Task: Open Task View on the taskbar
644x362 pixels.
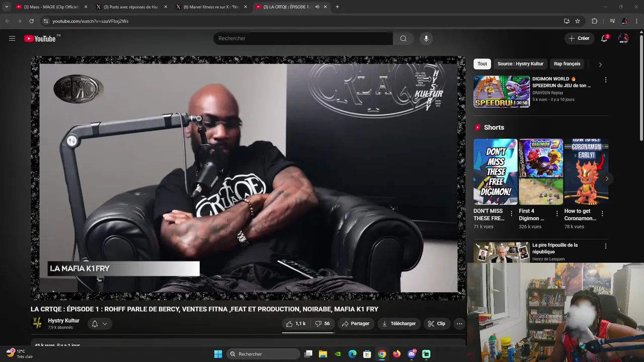Action: [x=308, y=354]
